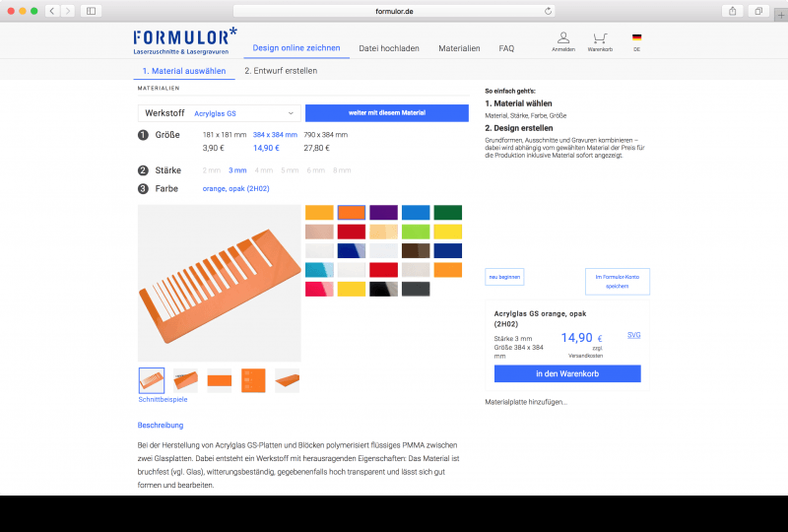Click the Farbe orange, opak (2H02) selector
Image resolution: width=788 pixels, height=532 pixels.
click(x=235, y=188)
